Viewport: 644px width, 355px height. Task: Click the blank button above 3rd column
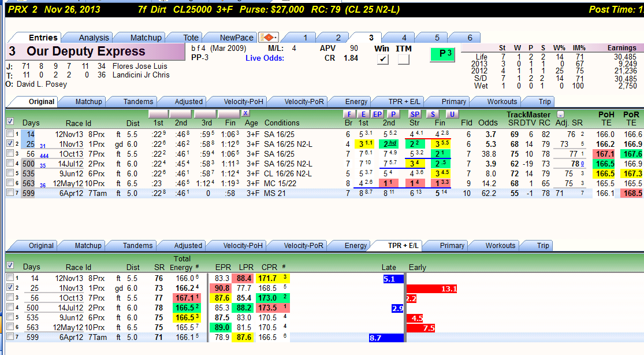coord(205,113)
